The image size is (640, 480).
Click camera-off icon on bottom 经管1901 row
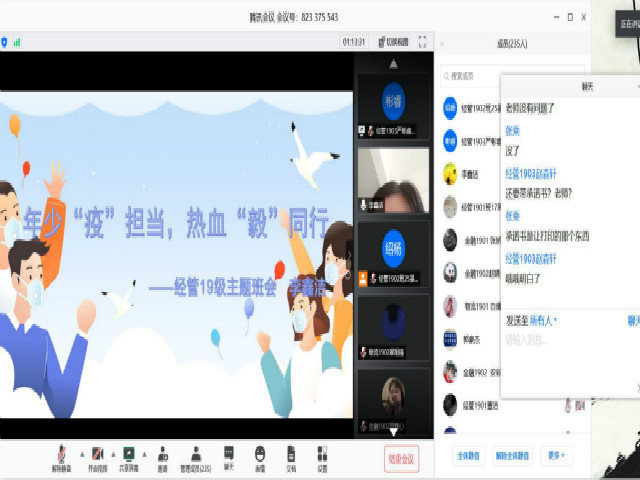(580, 405)
